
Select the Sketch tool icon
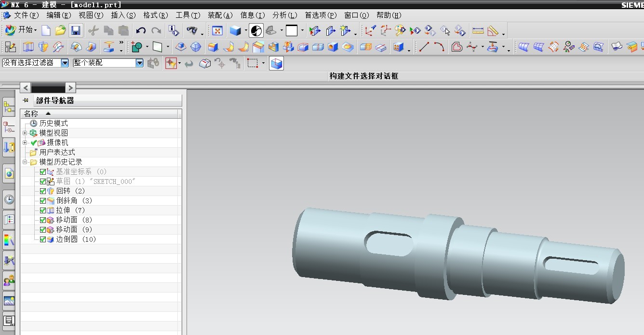point(10,47)
